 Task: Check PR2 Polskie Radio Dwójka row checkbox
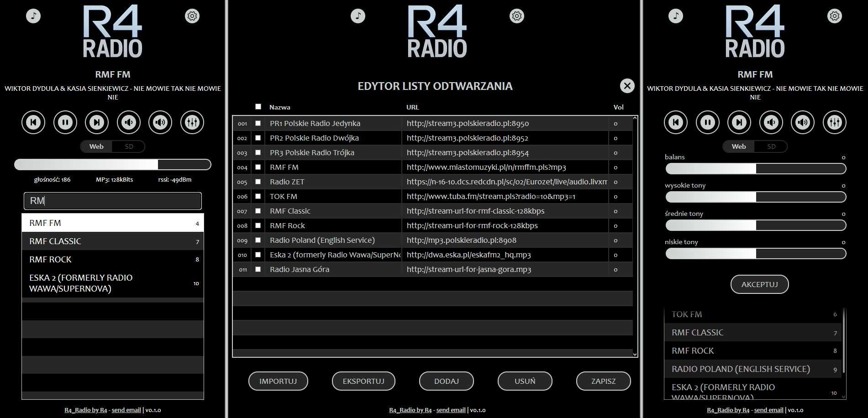tap(258, 138)
